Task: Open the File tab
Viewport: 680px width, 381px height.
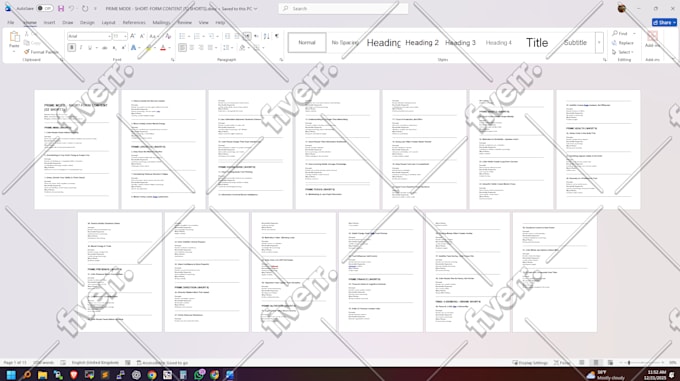Action: coord(11,23)
